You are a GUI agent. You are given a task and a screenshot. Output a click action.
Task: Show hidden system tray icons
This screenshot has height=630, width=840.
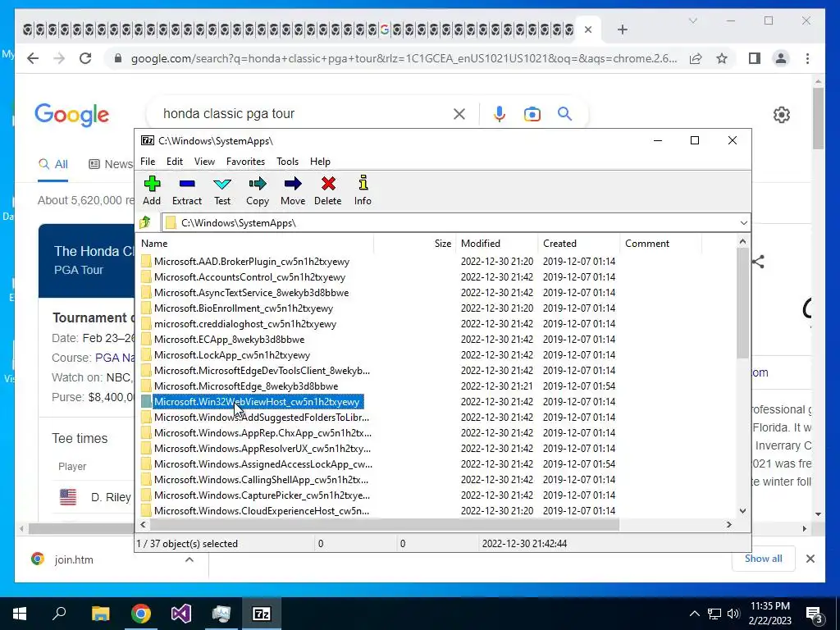coord(694,614)
